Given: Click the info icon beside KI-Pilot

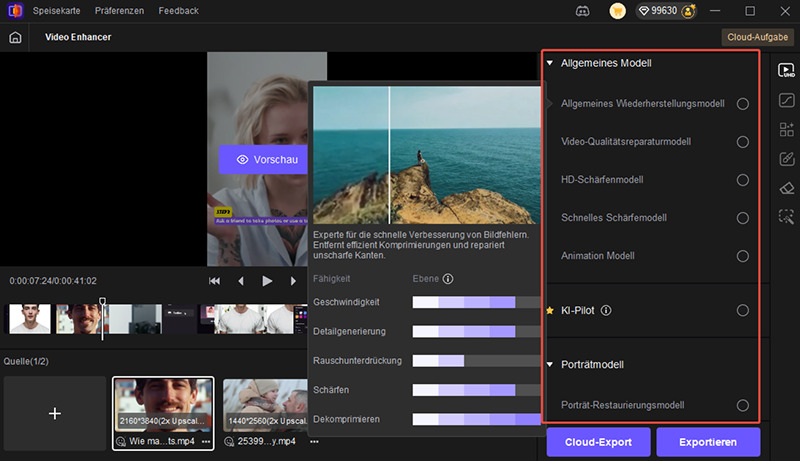Looking at the screenshot, I should (606, 310).
